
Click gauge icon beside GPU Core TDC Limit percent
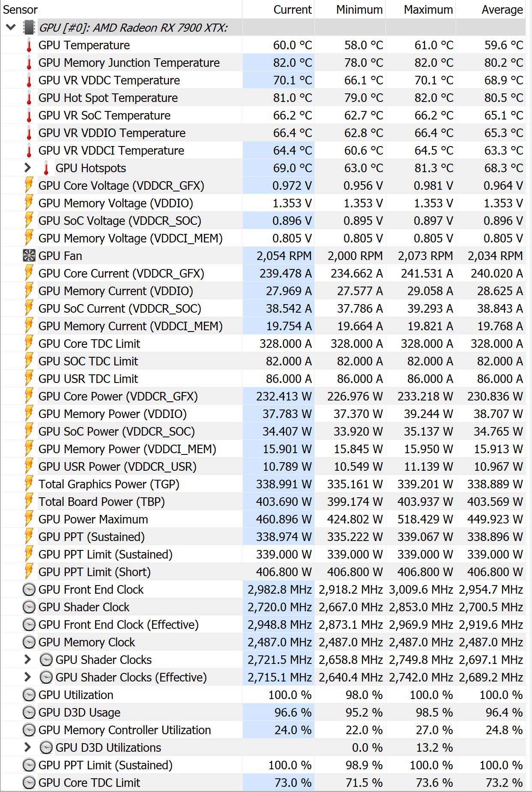click(29, 783)
